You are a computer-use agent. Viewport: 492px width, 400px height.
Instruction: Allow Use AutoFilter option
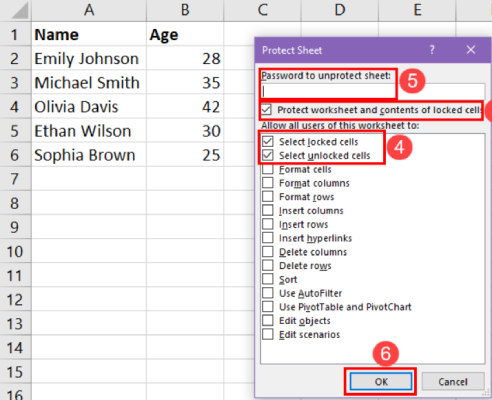click(x=268, y=293)
